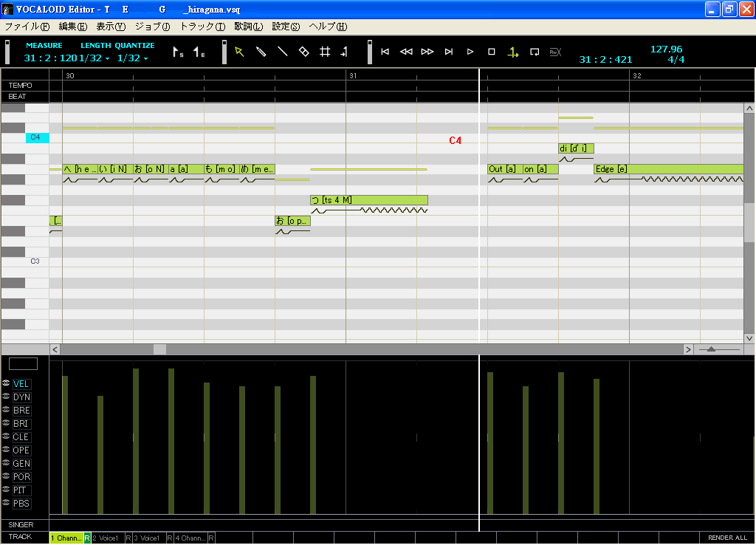Image resolution: width=756 pixels, height=545 pixels.
Task: Open the トラック(T) menu
Action: pyautogui.click(x=202, y=27)
